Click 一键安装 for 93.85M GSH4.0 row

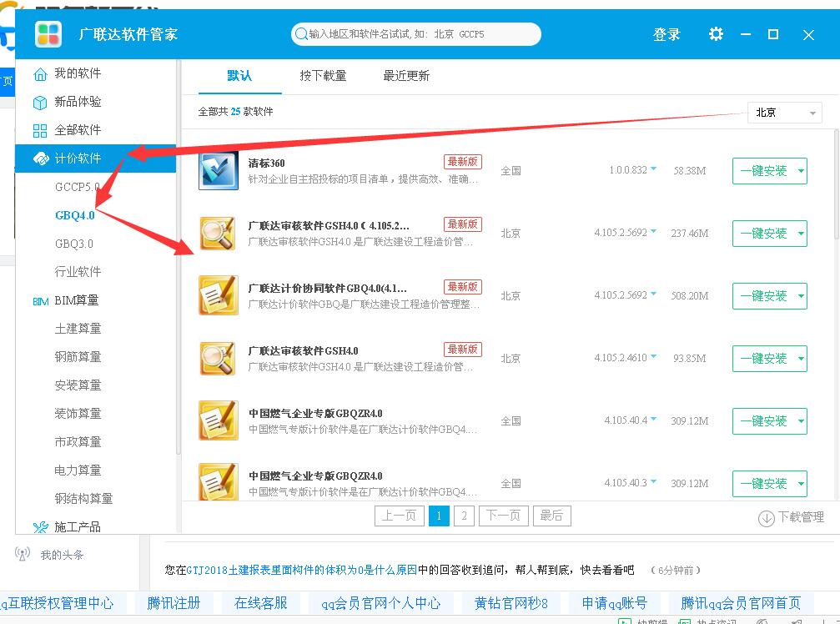(x=764, y=359)
